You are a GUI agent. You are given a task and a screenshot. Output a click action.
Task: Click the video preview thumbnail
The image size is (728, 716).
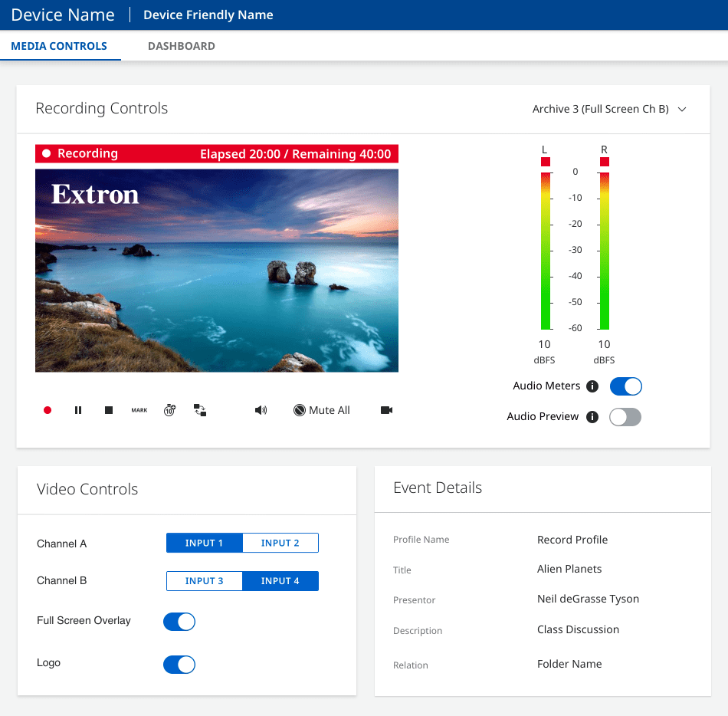217,270
